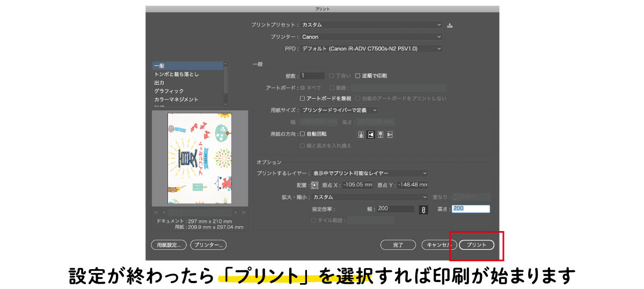Click the print preview thumbnail
644x289 pixels.
[200, 158]
